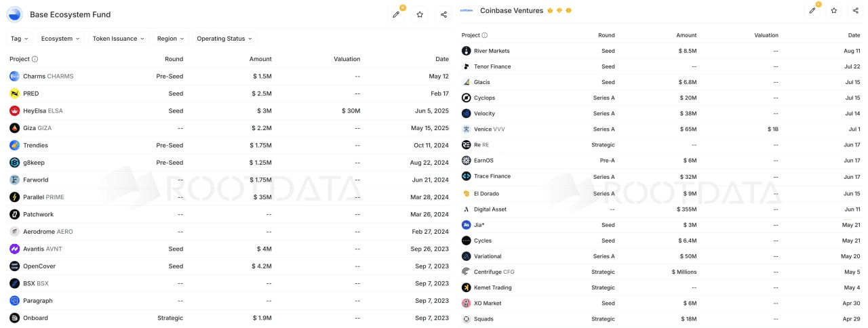The image size is (868, 328).
Task: Click the g8keep project logo
Action: pyautogui.click(x=15, y=163)
